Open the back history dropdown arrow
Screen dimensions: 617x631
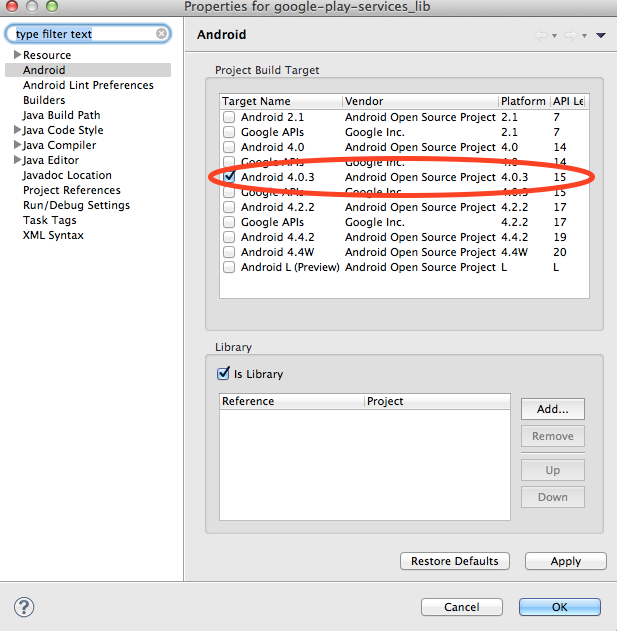[554, 36]
